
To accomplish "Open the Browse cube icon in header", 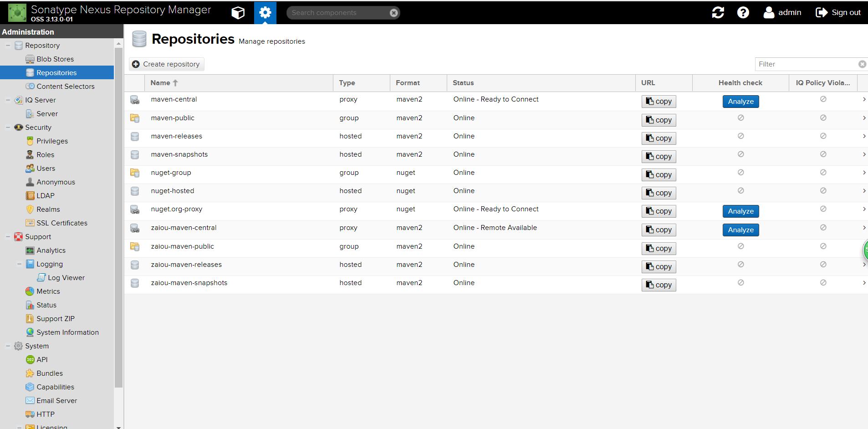I will (x=238, y=13).
